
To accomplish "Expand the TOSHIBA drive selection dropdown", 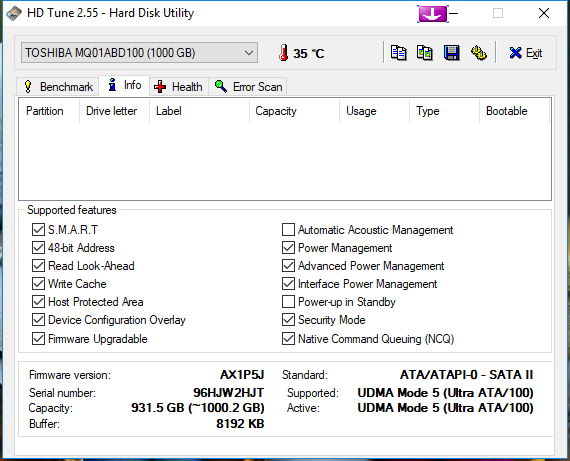I will click(x=140, y=53).
